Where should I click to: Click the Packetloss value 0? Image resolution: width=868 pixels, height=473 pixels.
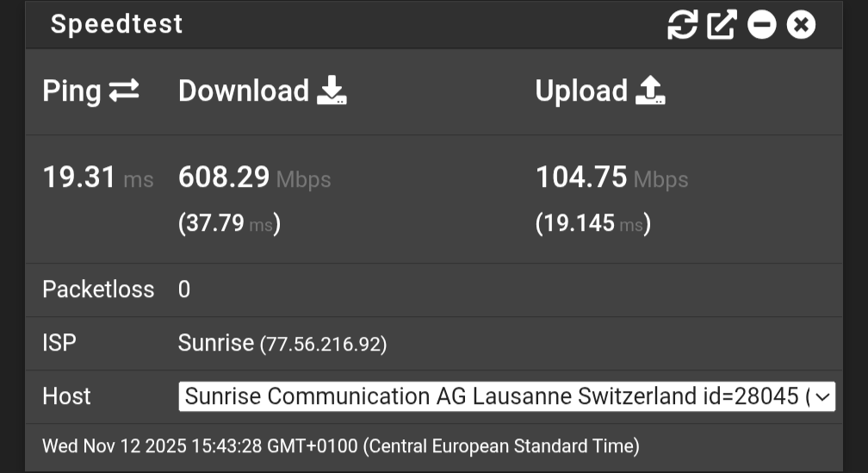point(184,289)
